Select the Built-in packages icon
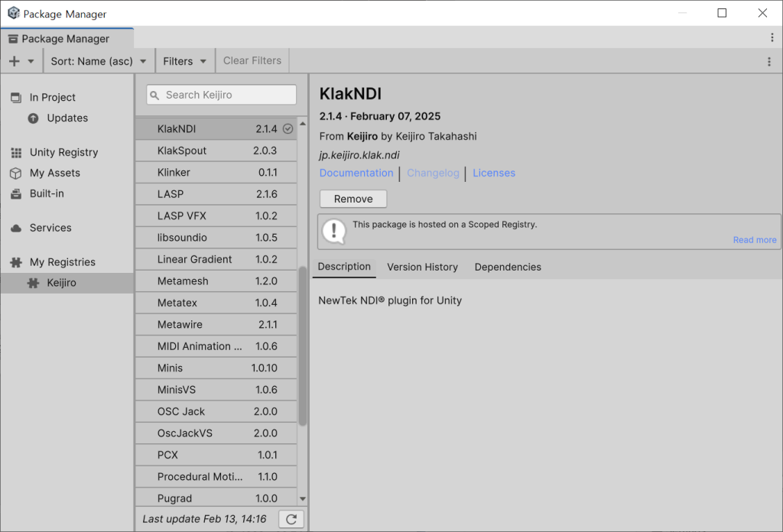This screenshot has height=532, width=783. click(16, 193)
